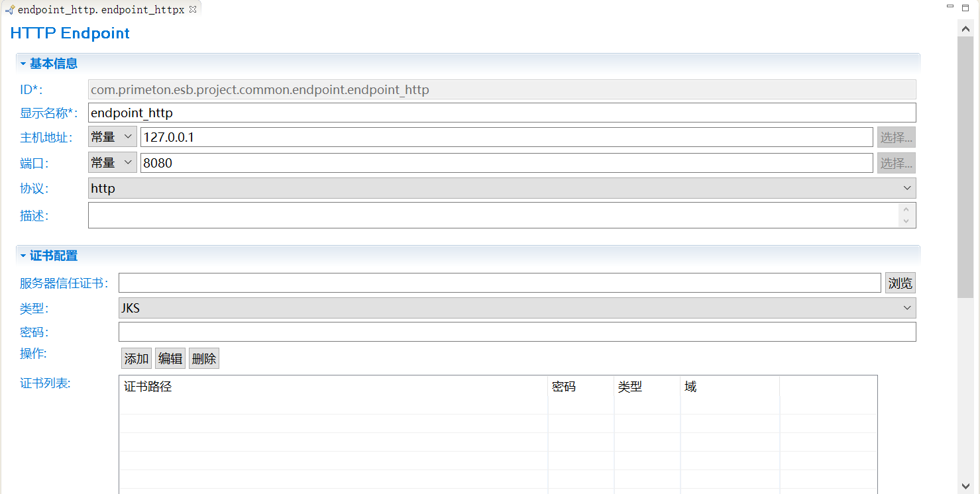Image resolution: width=980 pixels, height=494 pixels.
Task: Click the 浏览 button for server certificate
Action: (900, 283)
